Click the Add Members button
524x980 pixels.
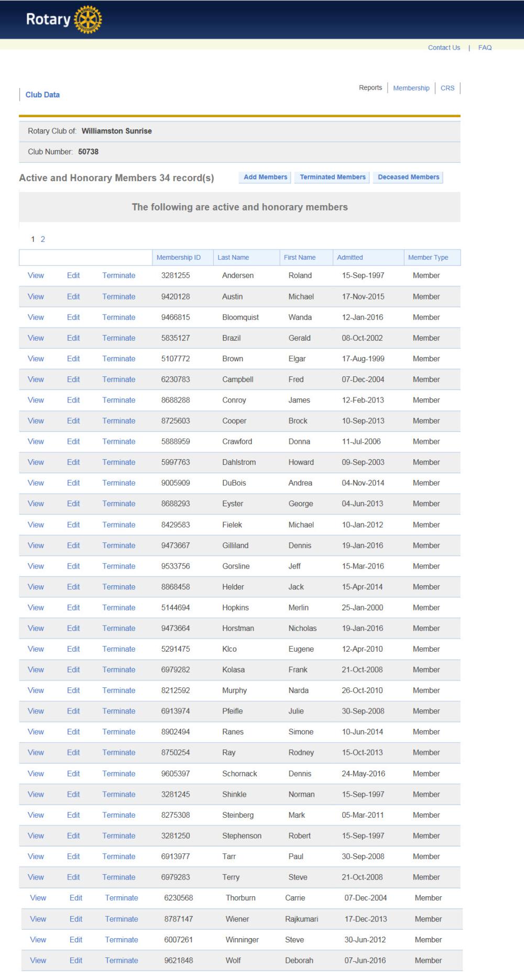pos(265,177)
